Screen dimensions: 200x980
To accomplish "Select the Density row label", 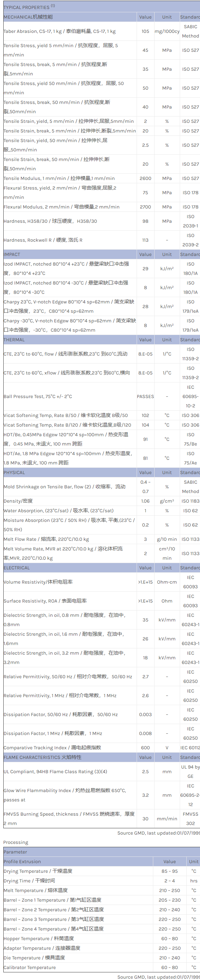I will click(18, 501).
